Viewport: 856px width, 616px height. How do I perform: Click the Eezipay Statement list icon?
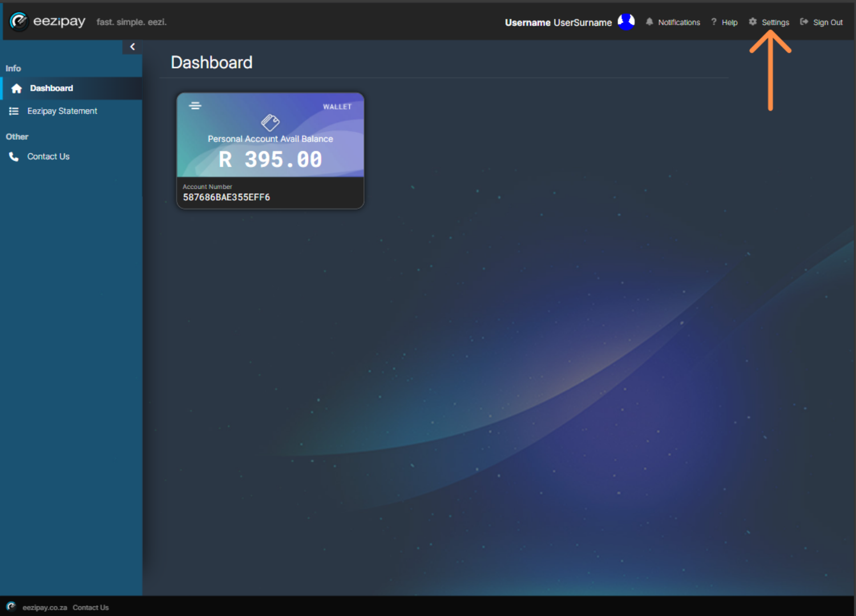click(14, 111)
